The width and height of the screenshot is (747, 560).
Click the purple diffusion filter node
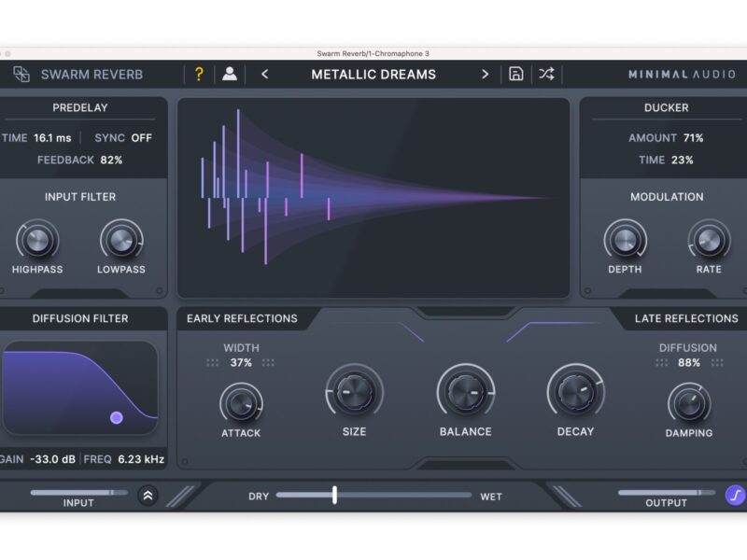point(117,417)
